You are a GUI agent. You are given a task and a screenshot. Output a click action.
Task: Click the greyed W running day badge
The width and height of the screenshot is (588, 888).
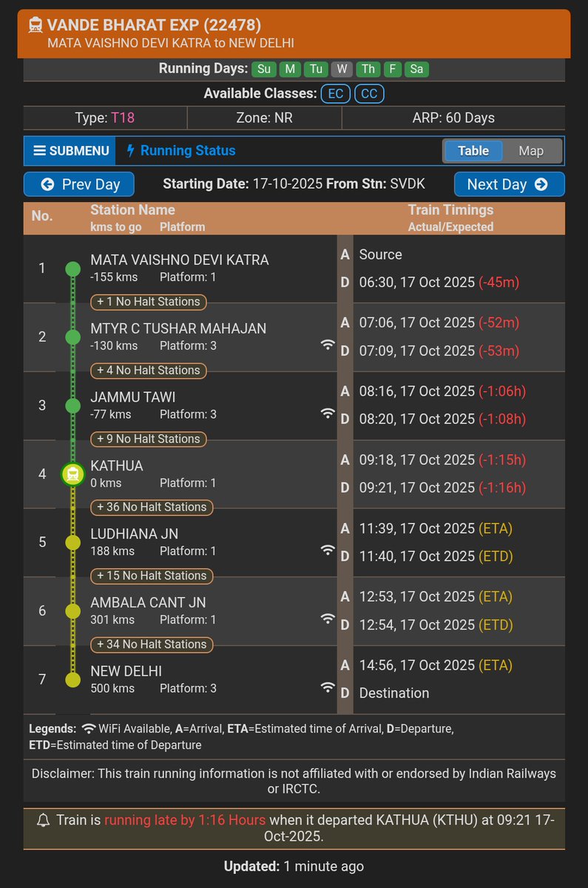click(x=342, y=70)
